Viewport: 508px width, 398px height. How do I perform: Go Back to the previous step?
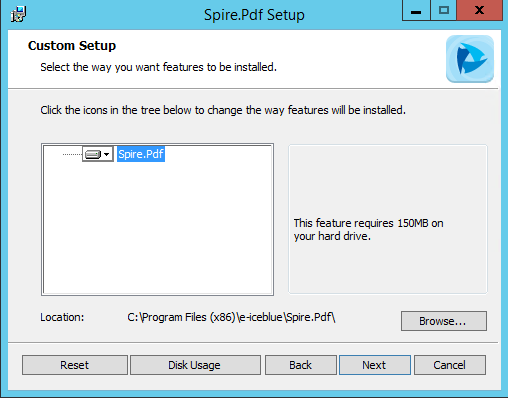(x=301, y=365)
